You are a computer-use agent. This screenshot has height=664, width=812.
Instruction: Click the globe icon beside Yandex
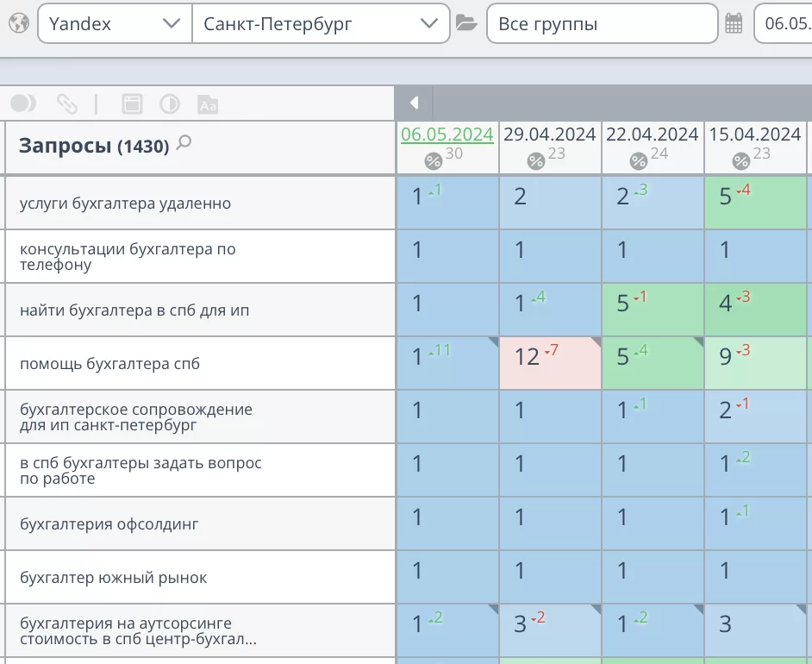pyautogui.click(x=18, y=24)
